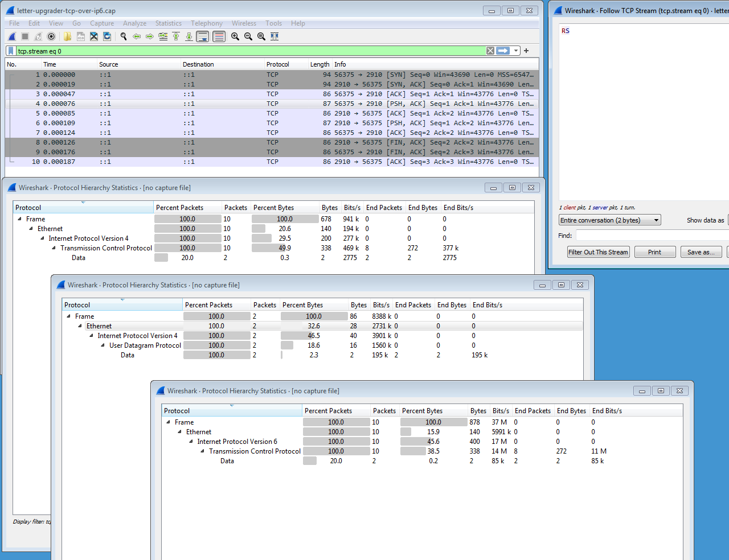Open the Analyze menu
Screen dimensions: 729x560
[134, 23]
